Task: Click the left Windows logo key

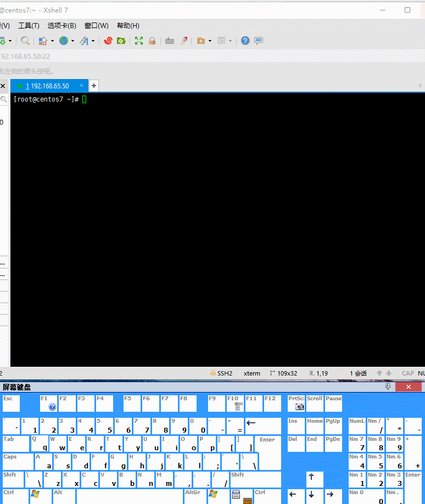Action: [41, 496]
